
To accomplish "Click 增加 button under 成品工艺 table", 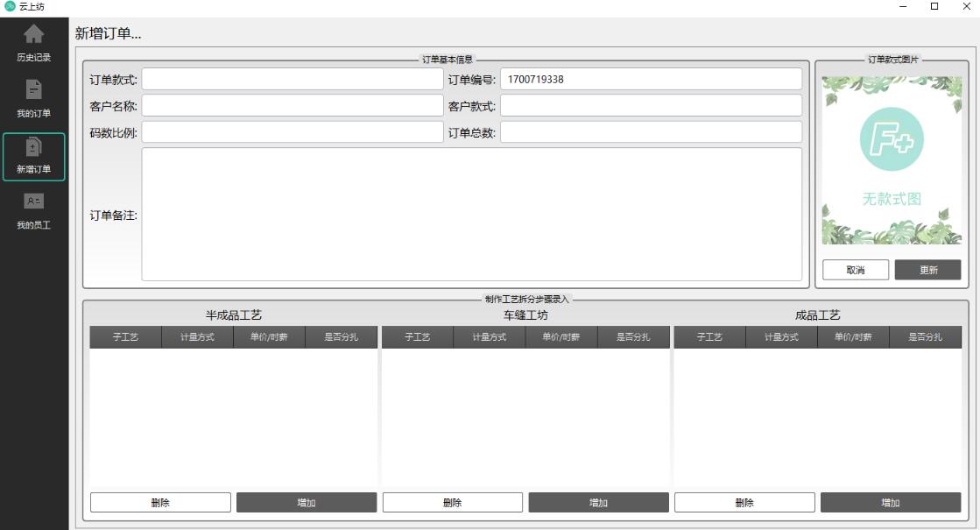I will [891, 503].
